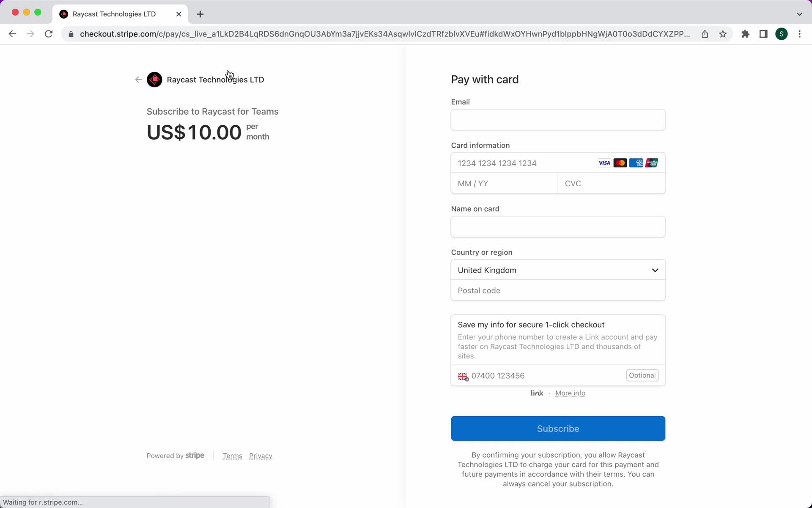Click the card number input field
Viewport: 812px width, 508px height.
coord(558,163)
